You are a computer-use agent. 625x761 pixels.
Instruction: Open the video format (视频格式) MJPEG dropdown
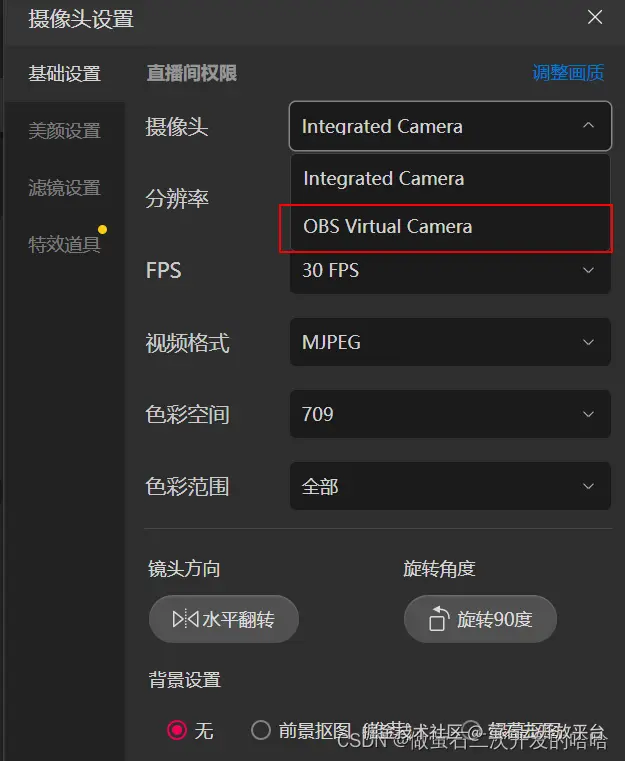pos(450,342)
